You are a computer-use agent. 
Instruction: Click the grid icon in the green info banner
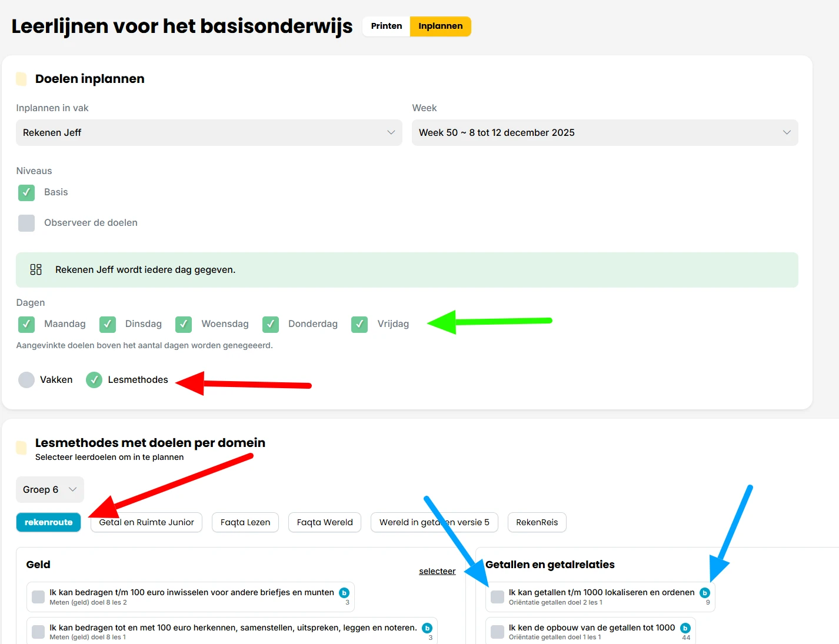click(35, 269)
